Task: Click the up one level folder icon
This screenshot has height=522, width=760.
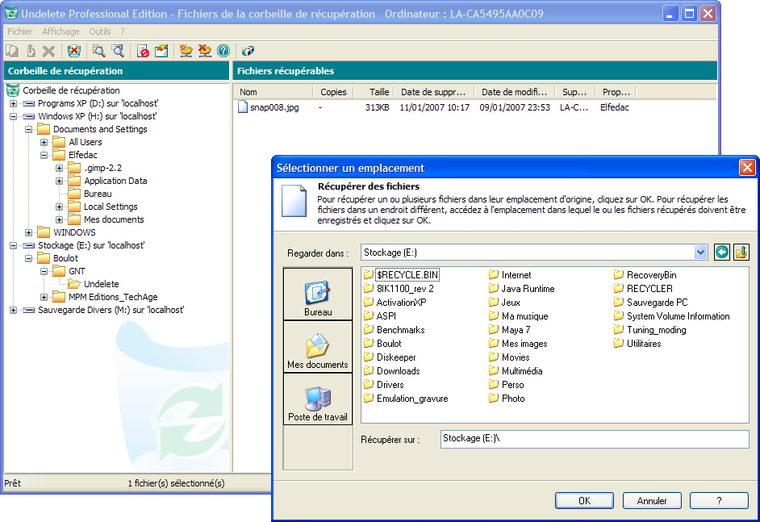Action: click(741, 252)
